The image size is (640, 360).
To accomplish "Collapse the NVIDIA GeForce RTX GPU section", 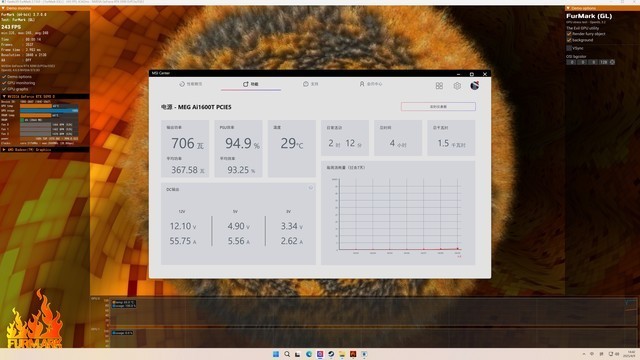I will tap(4, 97).
